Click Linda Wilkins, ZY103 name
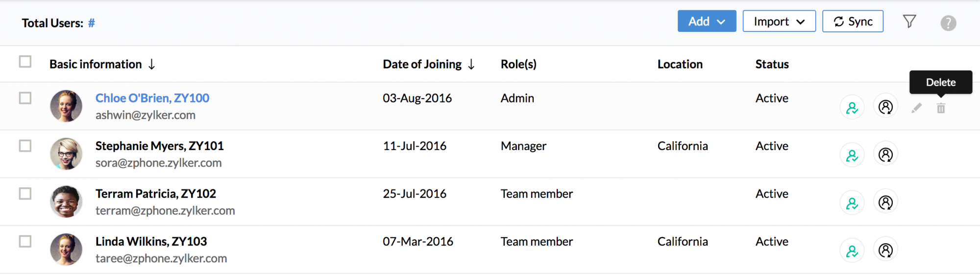The height and width of the screenshot is (275, 980). pyautogui.click(x=151, y=241)
